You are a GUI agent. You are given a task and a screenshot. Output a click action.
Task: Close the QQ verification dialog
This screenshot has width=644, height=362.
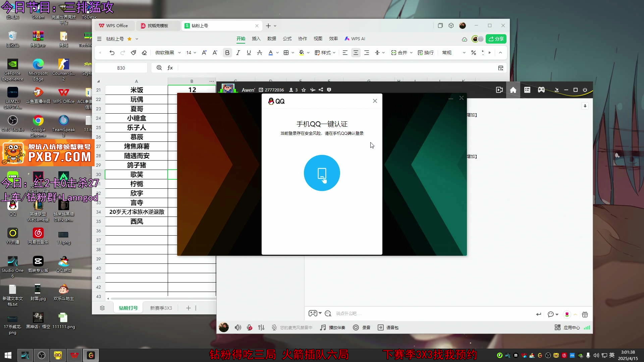pyautogui.click(x=375, y=101)
